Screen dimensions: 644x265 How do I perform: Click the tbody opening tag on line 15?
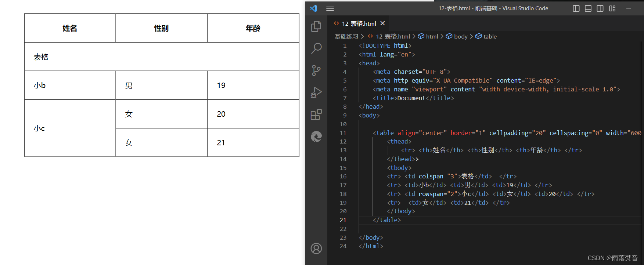tap(399, 168)
